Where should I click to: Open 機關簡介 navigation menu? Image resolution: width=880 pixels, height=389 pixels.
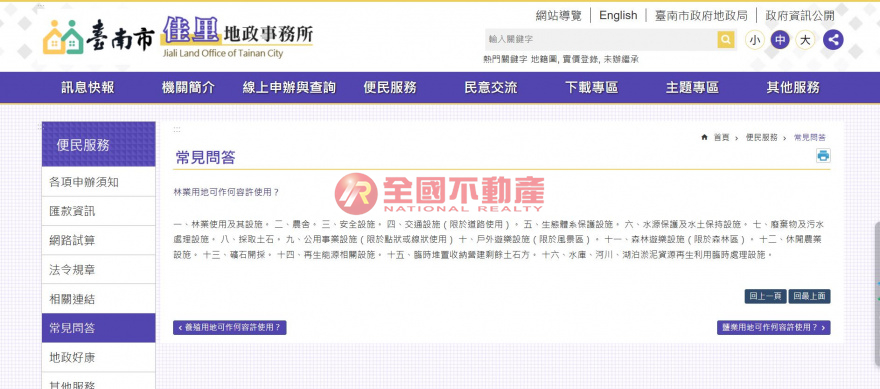coord(189,88)
